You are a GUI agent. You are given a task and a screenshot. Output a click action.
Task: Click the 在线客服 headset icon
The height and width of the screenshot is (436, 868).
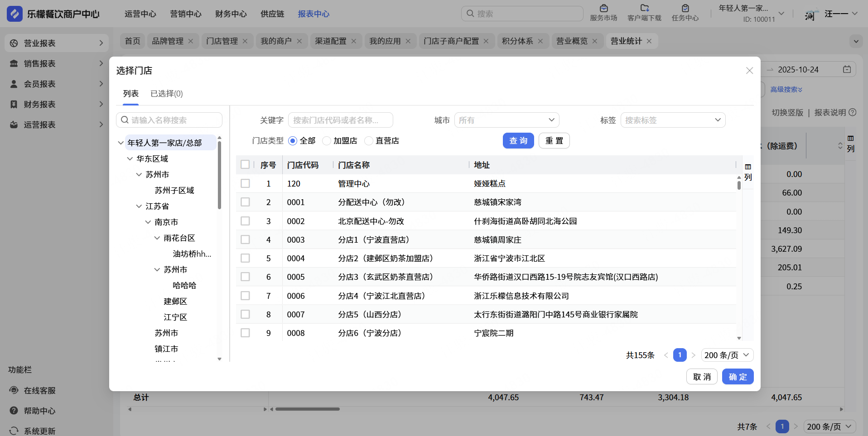coord(14,390)
